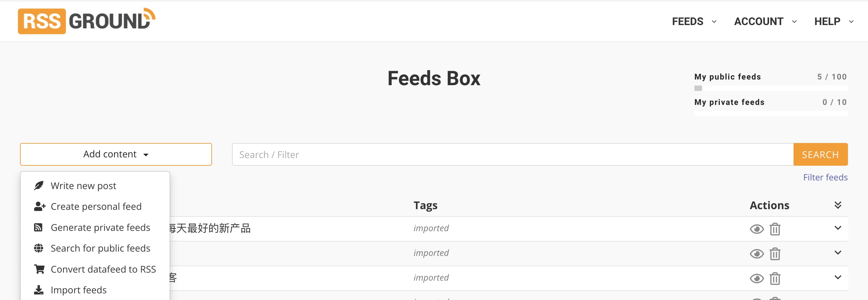Click the download icon for Import feeds
This screenshot has height=300, width=868.
click(x=39, y=290)
